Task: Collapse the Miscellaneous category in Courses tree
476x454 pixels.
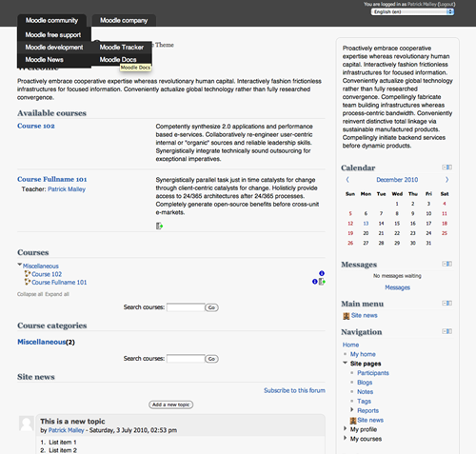Action: pyautogui.click(x=20, y=265)
